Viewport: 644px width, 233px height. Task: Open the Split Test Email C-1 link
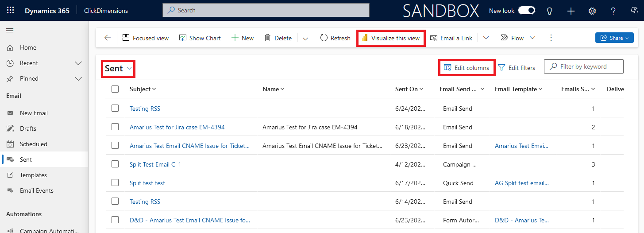coord(155,164)
